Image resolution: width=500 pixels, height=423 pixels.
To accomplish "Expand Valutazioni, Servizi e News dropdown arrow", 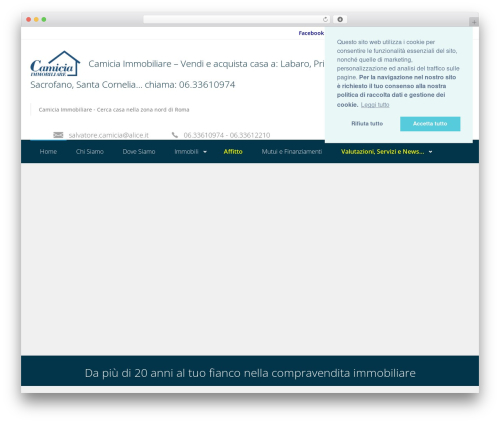I will [x=430, y=152].
